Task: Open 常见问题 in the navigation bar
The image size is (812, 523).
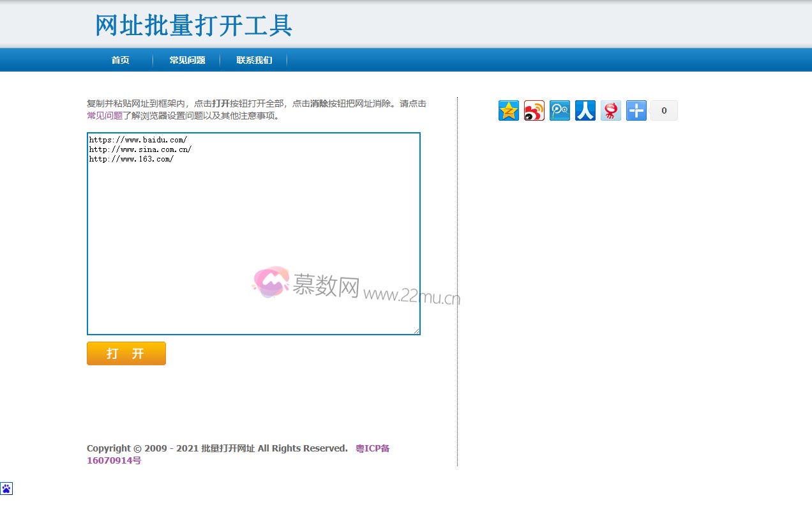Action: coord(187,60)
